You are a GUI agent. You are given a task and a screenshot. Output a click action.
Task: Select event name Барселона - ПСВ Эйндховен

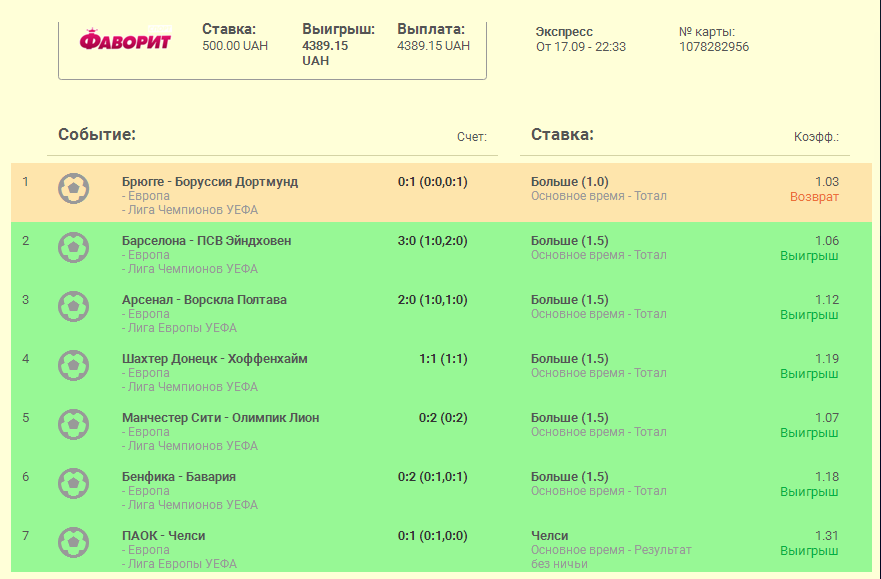207,241
